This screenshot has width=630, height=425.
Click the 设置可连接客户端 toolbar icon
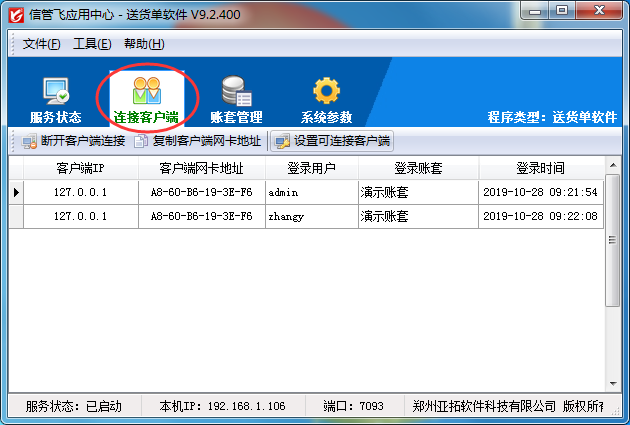coord(281,141)
